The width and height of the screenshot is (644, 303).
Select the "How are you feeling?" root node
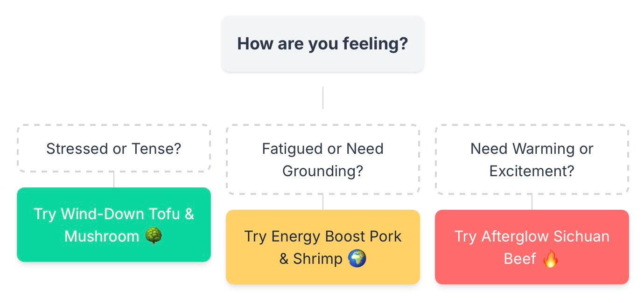[322, 44]
